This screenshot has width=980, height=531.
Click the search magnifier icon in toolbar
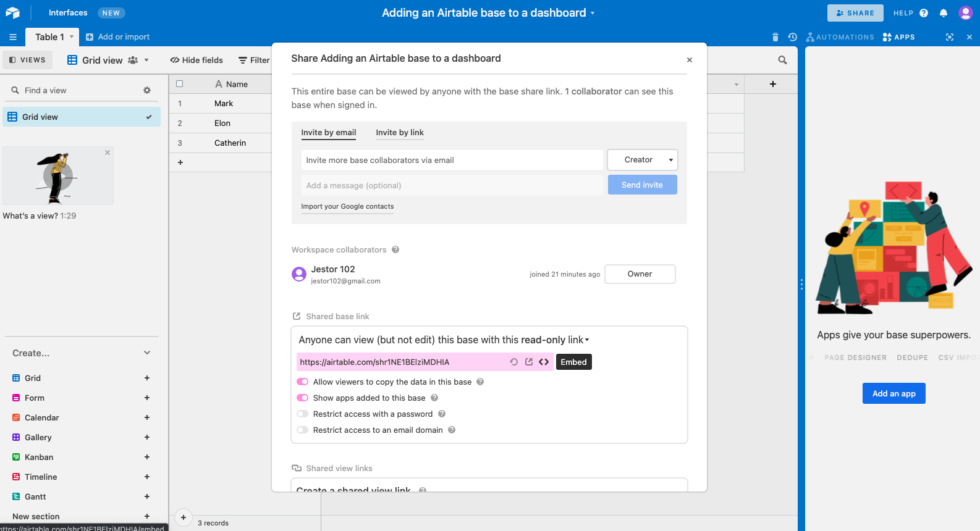click(782, 60)
